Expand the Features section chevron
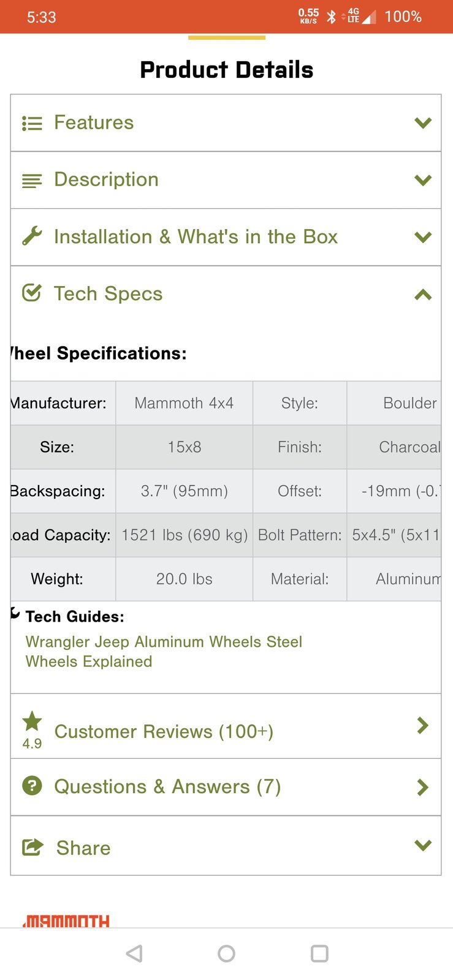Viewport: 453px width, 980px height. click(x=423, y=123)
